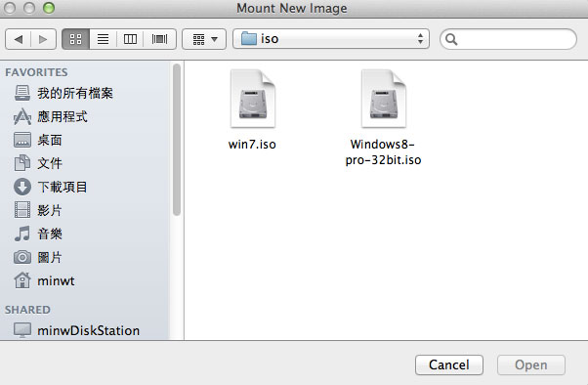
Task: Click the monitor icon beside minwDiskStation
Action: 22,330
